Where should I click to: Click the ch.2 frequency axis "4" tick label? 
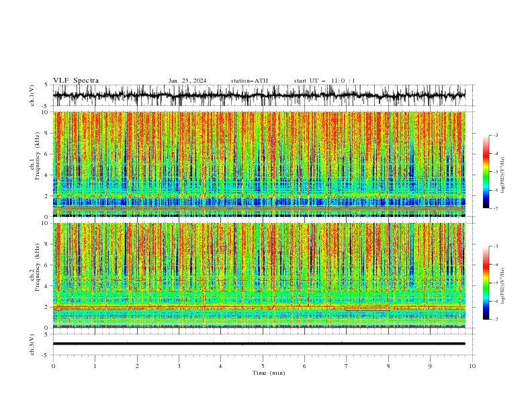pyautogui.click(x=47, y=286)
